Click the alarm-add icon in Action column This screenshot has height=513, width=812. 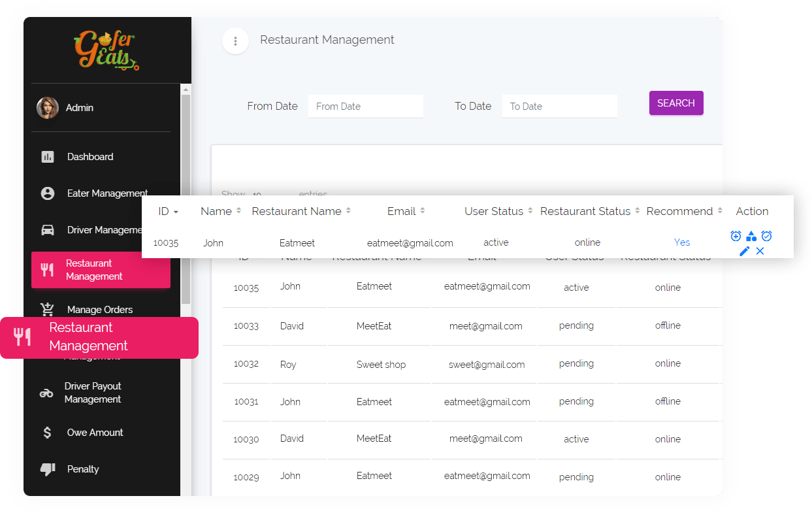[736, 236]
